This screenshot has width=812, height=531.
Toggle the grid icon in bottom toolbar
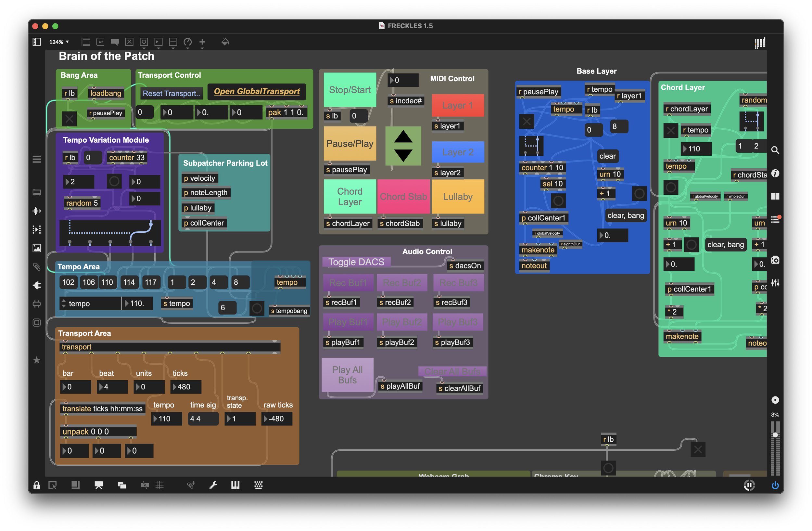pos(160,485)
